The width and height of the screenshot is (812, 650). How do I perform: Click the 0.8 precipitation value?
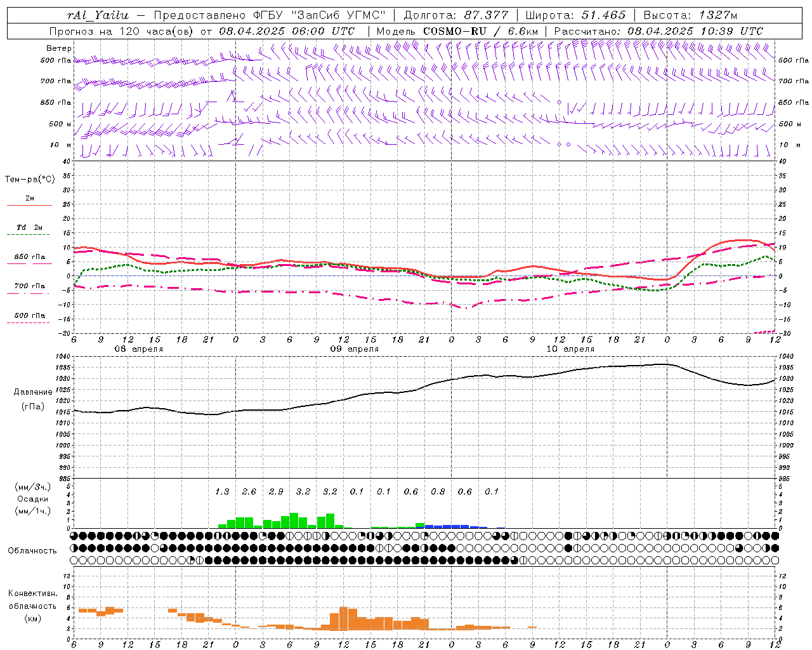tap(438, 491)
